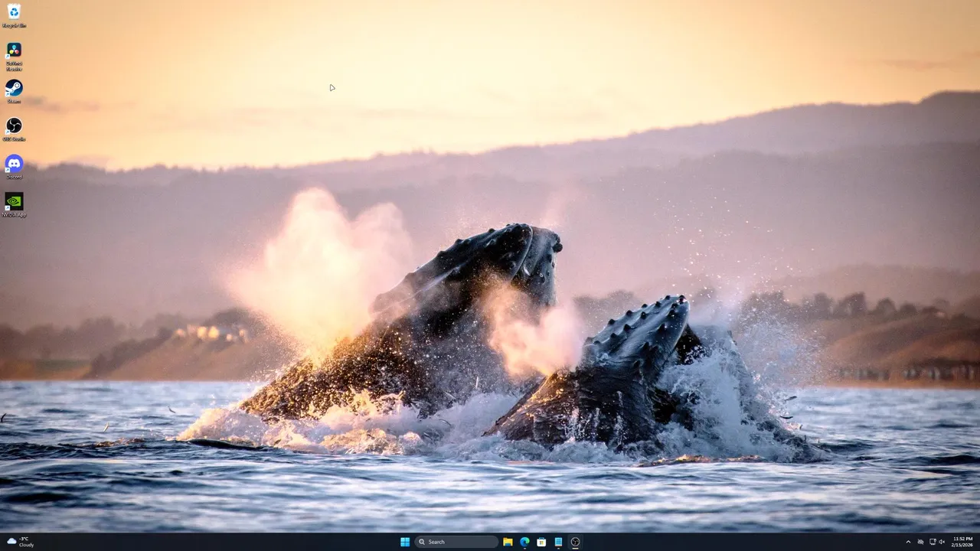The image size is (980, 551).
Task: Expand the hidden system tray icons chevron
Action: click(908, 542)
